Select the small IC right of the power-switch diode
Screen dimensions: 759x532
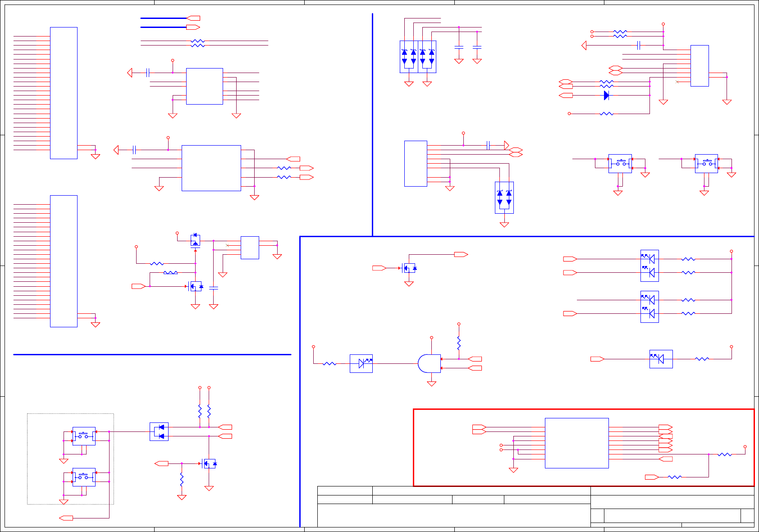click(250, 248)
